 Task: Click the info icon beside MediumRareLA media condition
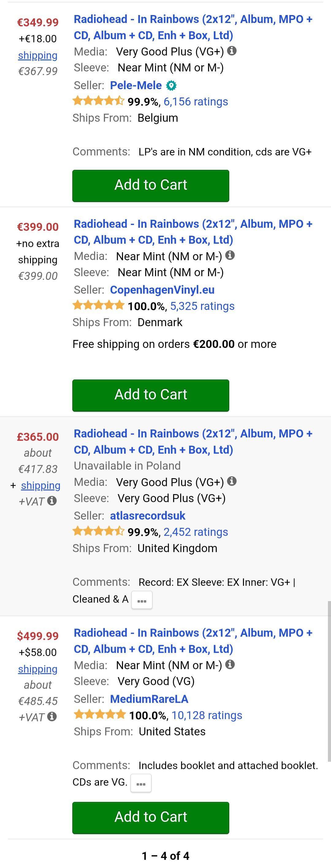click(230, 664)
